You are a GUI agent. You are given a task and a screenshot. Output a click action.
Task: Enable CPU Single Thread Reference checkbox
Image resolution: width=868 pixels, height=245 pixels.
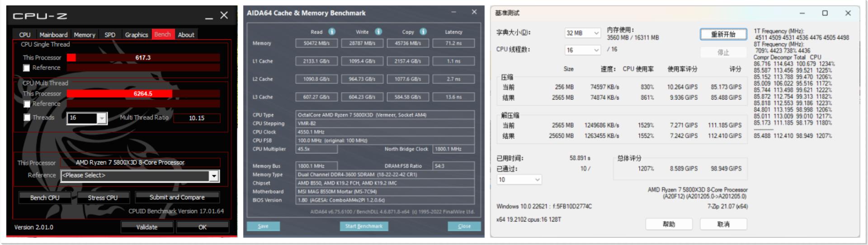point(26,68)
